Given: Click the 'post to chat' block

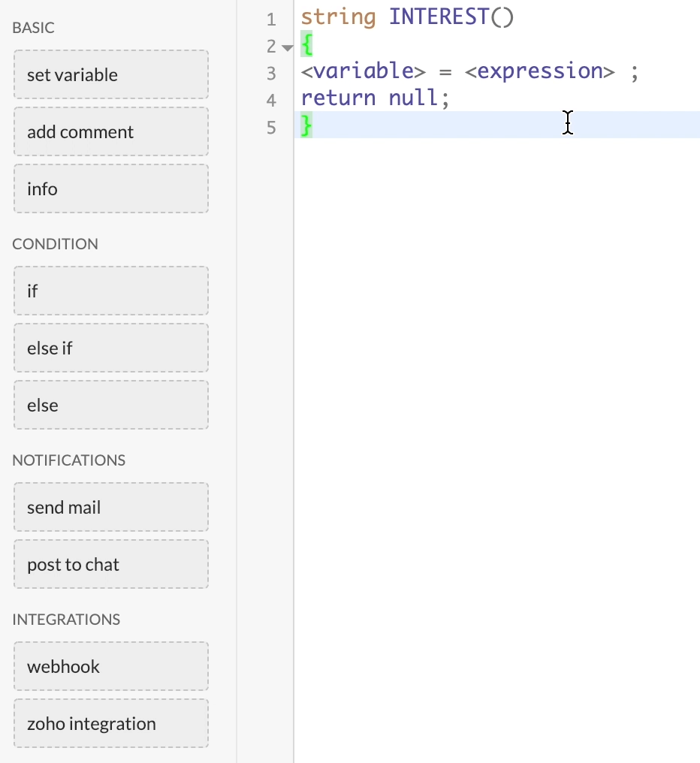Looking at the screenshot, I should click(x=110, y=565).
